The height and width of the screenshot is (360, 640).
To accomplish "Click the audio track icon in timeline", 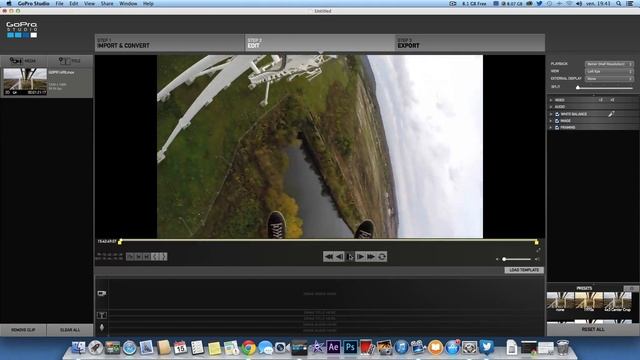I will click(x=102, y=327).
